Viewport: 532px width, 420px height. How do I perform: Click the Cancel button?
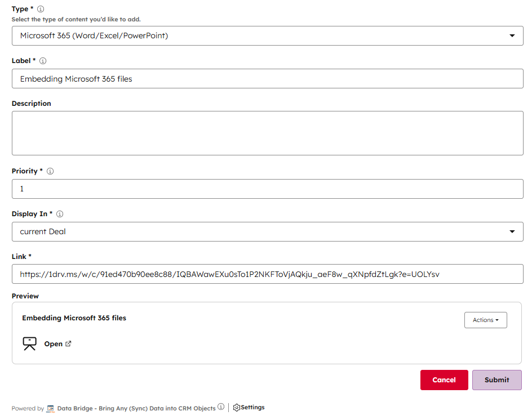tap(444, 380)
